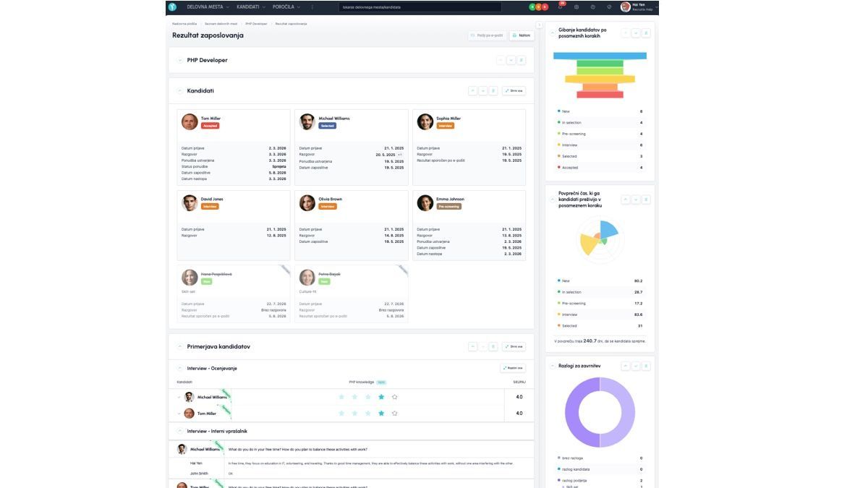
Task: Delete the PHP Developer section
Action: pos(522,60)
